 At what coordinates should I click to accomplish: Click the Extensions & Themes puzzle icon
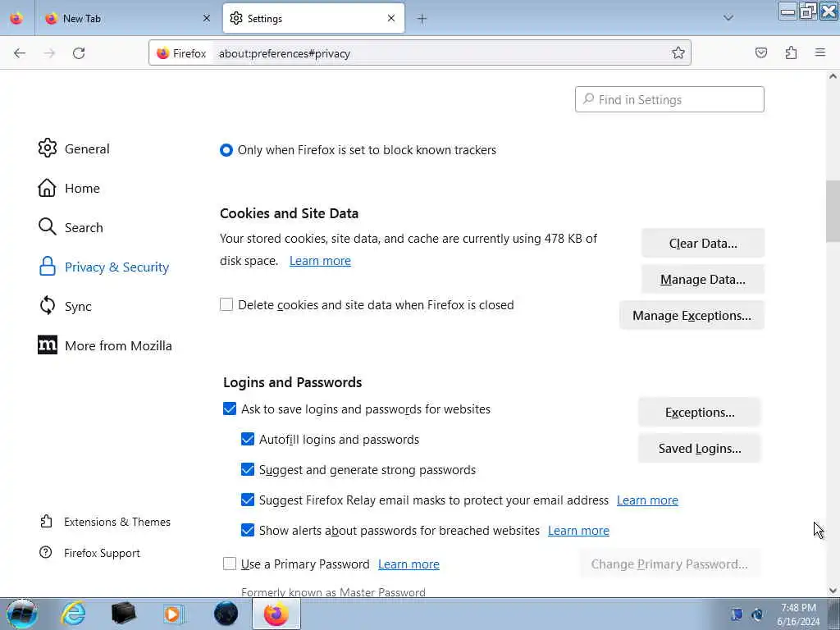click(46, 521)
